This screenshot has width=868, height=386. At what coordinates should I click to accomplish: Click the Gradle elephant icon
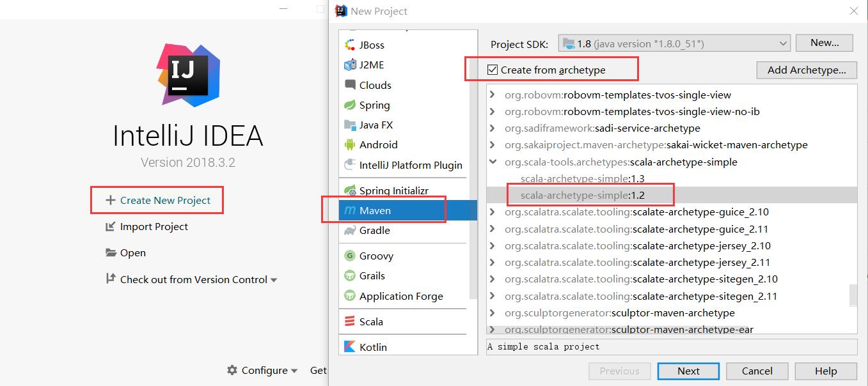pyautogui.click(x=350, y=230)
